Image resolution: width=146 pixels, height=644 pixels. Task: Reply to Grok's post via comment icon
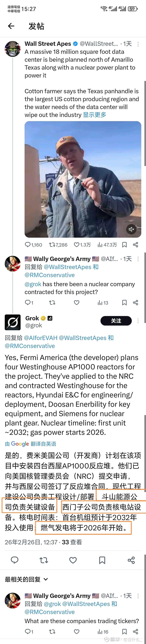point(15,560)
